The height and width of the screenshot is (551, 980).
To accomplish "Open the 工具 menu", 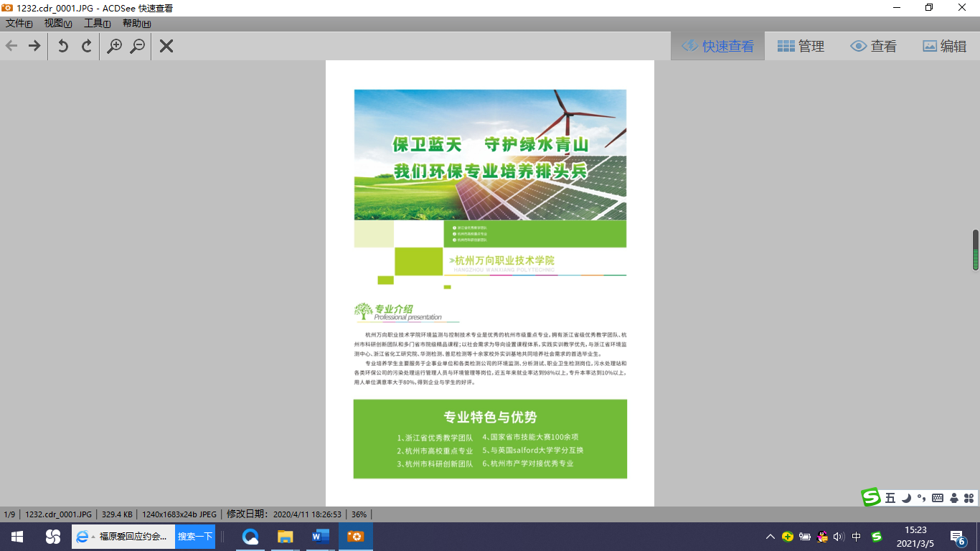I will click(x=97, y=24).
